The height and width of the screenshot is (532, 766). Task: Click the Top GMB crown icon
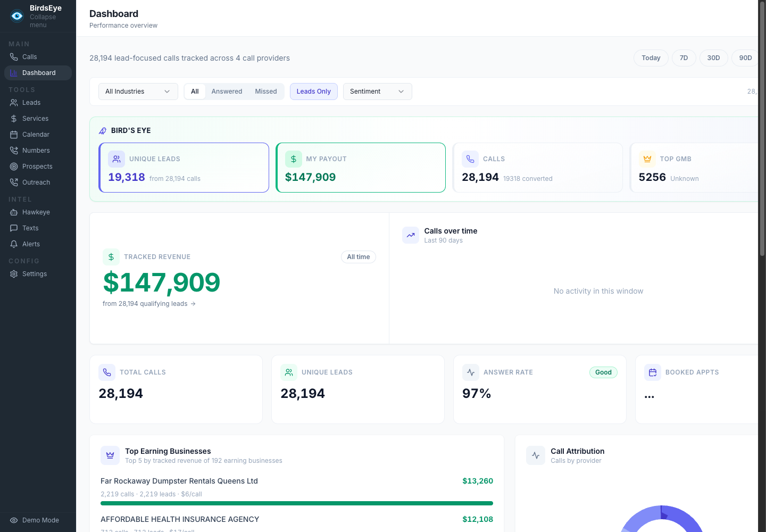click(647, 159)
